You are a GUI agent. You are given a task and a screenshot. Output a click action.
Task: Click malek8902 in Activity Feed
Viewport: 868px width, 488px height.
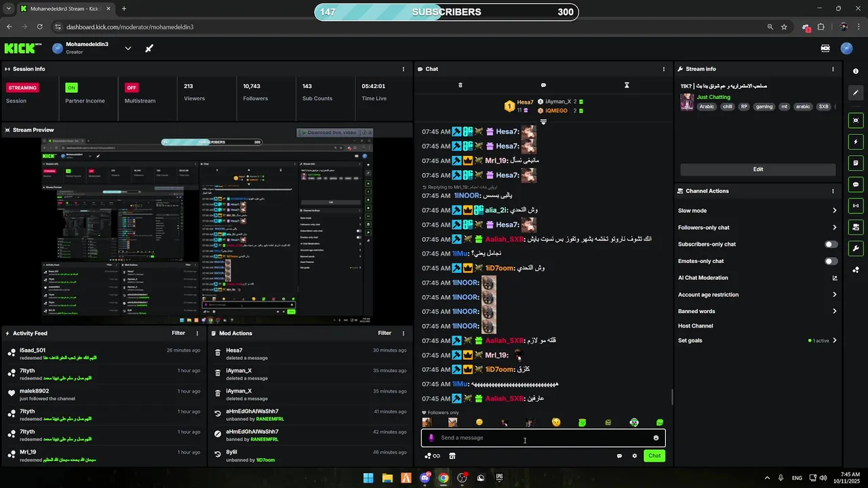pos(35,391)
